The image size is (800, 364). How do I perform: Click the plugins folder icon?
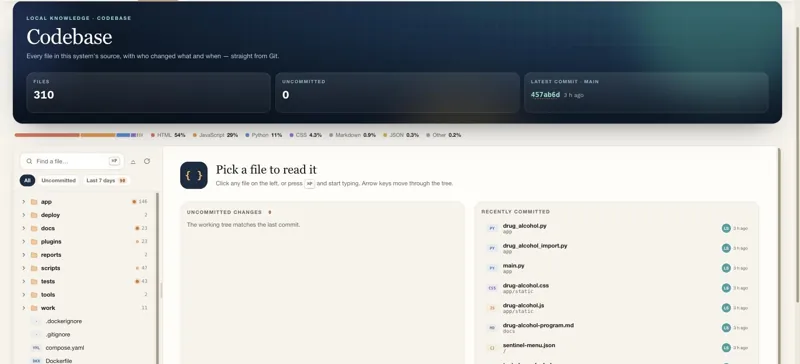(x=34, y=241)
